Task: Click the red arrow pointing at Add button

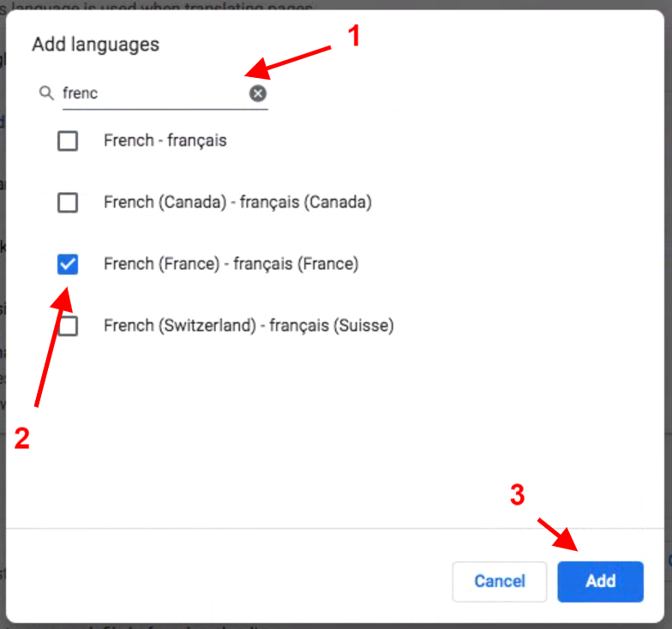Action: 559,533
